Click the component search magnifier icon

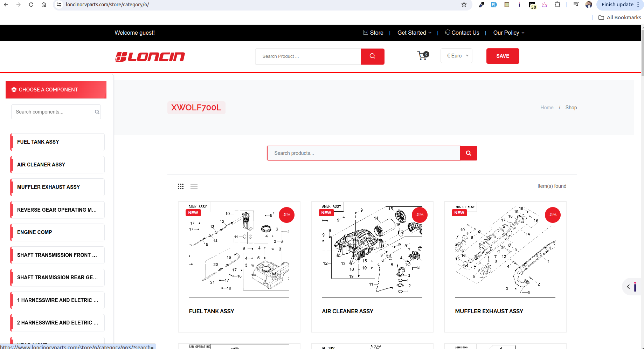point(97,112)
